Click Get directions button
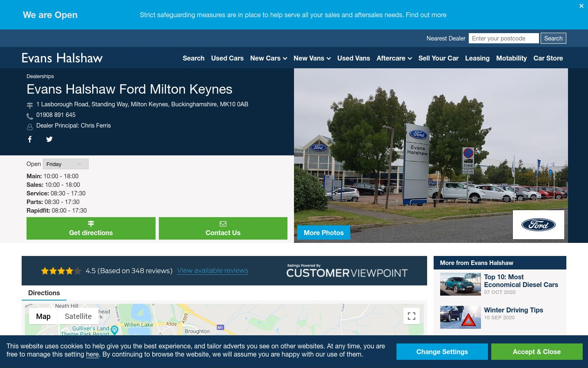Viewport: 588px width, 368px height. [91, 228]
